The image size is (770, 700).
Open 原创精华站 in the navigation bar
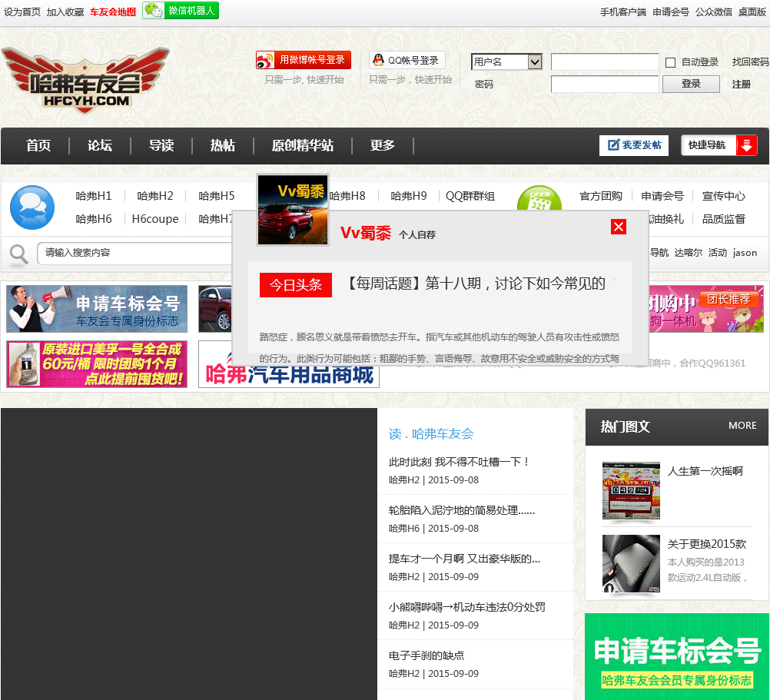coord(303,145)
